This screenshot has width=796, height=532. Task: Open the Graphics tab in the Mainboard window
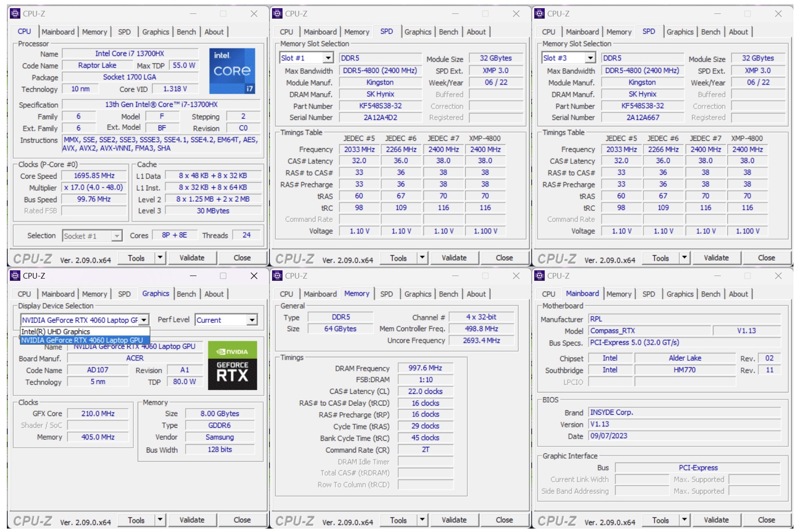pyautogui.click(x=679, y=294)
